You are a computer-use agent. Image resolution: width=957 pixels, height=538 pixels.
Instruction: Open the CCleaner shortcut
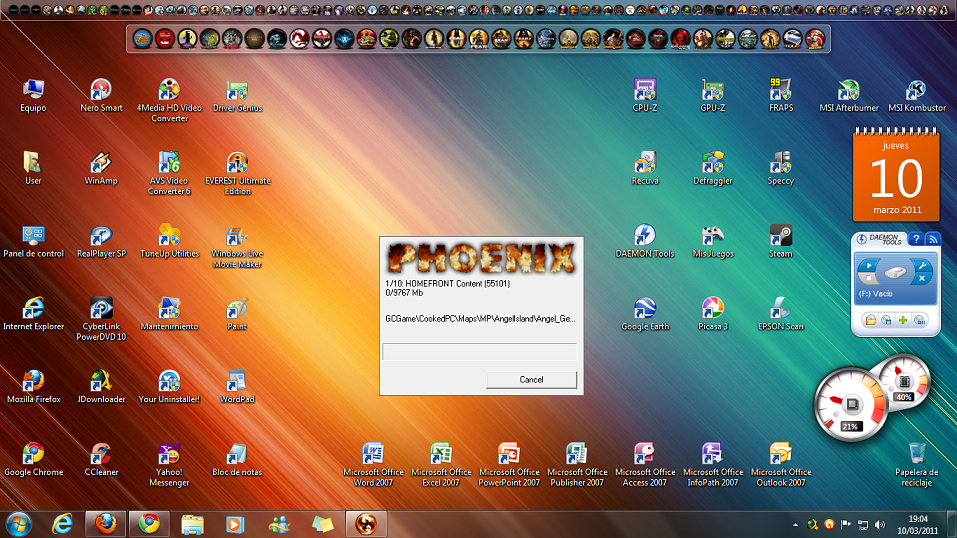coord(101,460)
